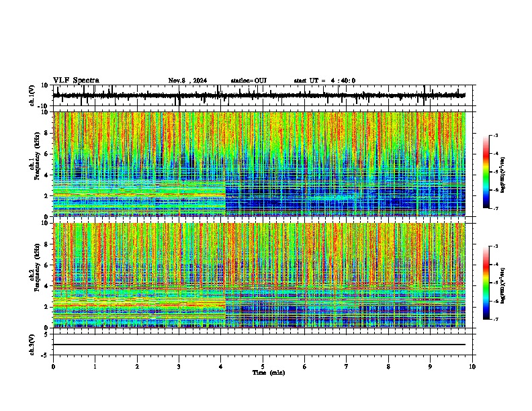
Task: Click the "ch.3(V)" axis label
Action: click(32, 345)
